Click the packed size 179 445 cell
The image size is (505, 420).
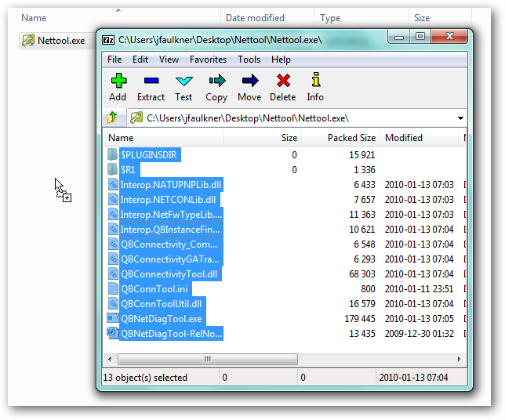tap(359, 319)
